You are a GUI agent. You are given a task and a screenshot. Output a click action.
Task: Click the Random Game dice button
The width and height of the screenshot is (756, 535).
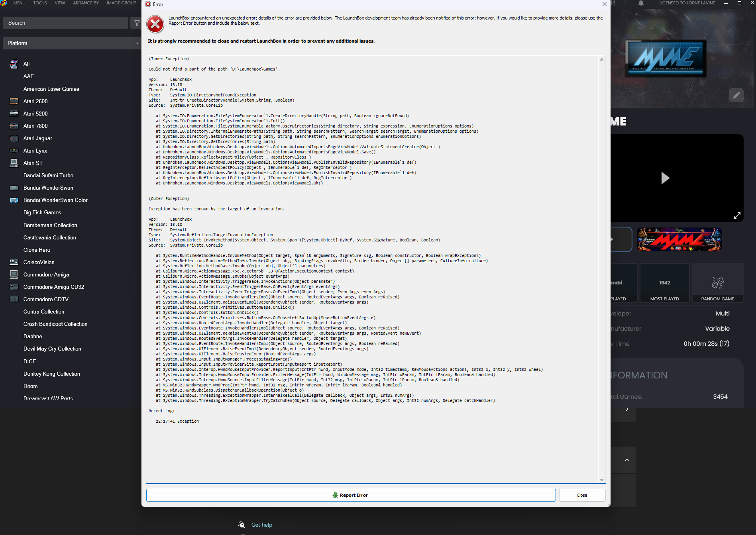717,282
